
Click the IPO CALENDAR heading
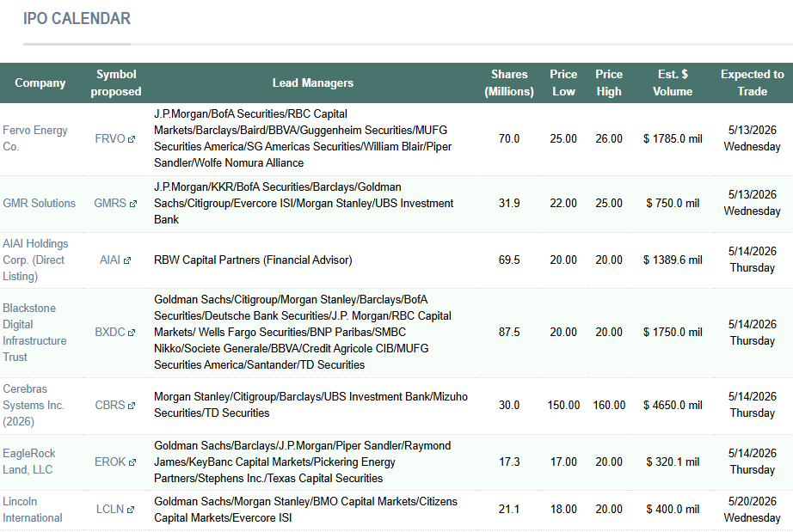point(77,19)
